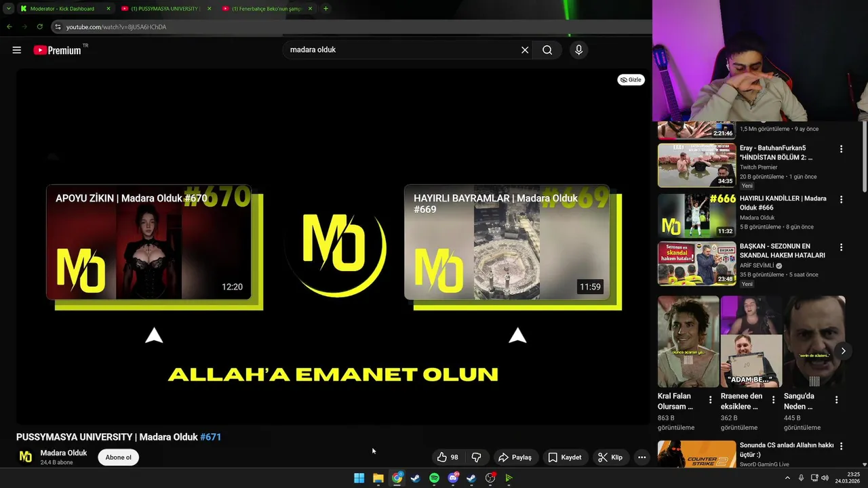Create a clip with Klip button

coord(610,457)
